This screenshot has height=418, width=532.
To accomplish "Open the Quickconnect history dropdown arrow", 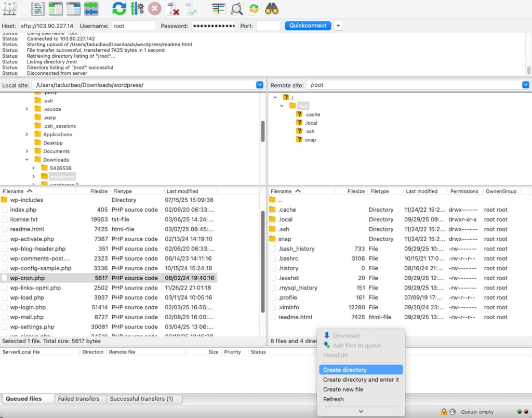I will pyautogui.click(x=338, y=25).
